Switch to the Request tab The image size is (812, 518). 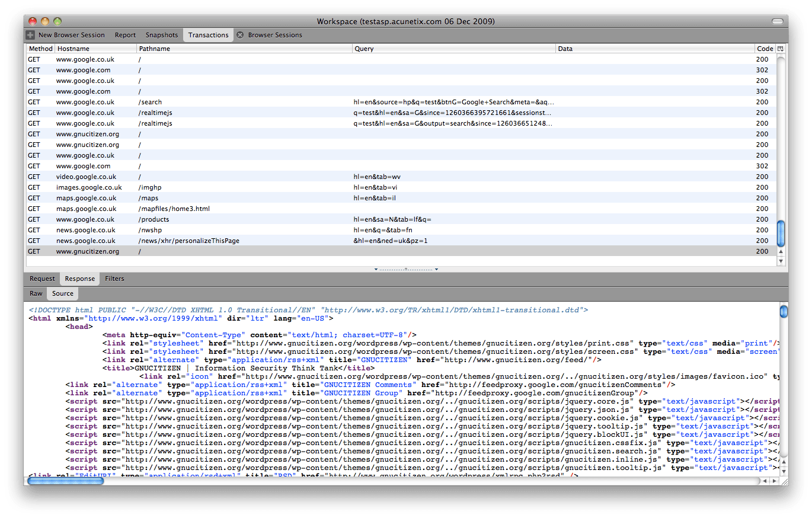(42, 279)
